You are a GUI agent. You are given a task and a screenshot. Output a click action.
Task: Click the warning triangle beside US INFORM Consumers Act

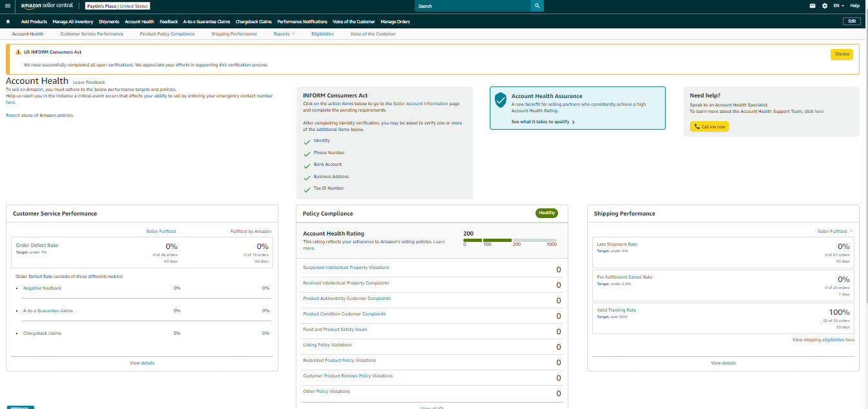point(19,52)
